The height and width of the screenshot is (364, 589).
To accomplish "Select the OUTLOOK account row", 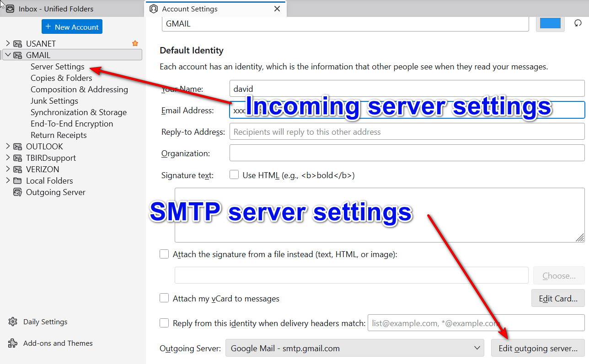I will pos(72,146).
